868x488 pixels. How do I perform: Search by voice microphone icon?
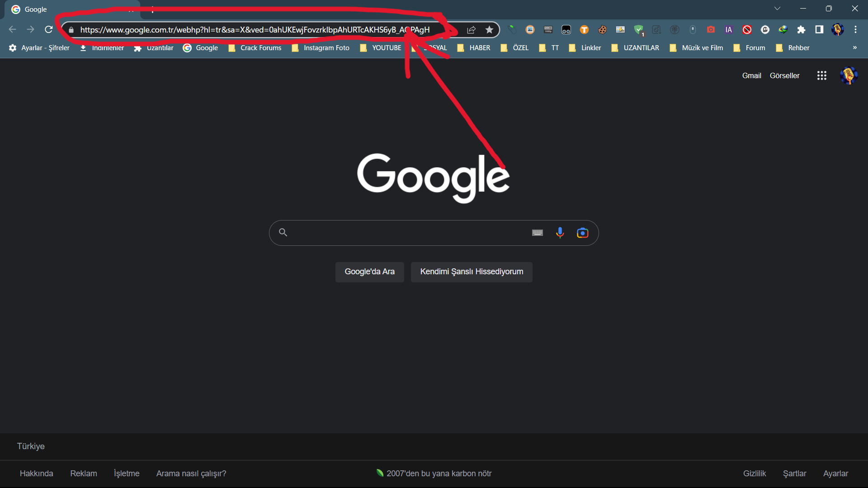560,233
